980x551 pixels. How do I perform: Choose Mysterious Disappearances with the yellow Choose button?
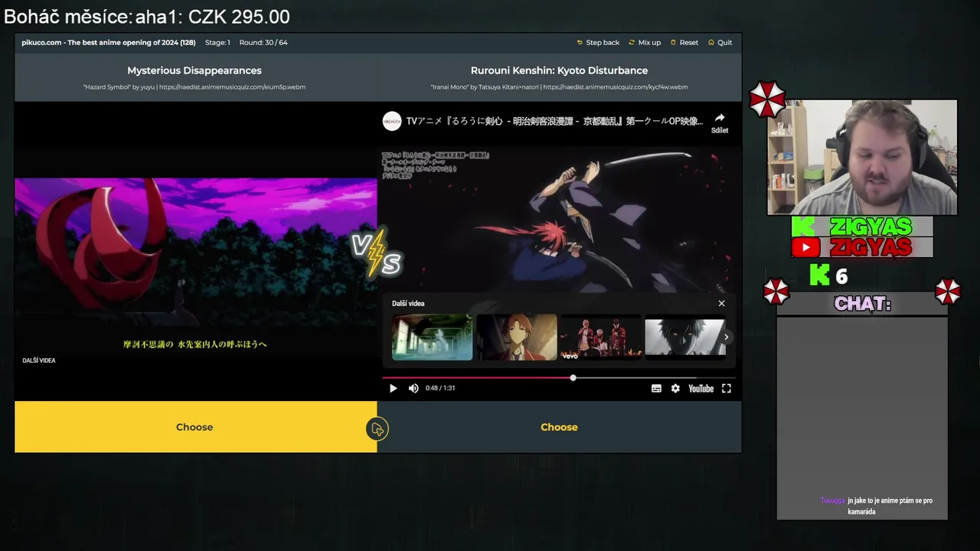coord(194,427)
